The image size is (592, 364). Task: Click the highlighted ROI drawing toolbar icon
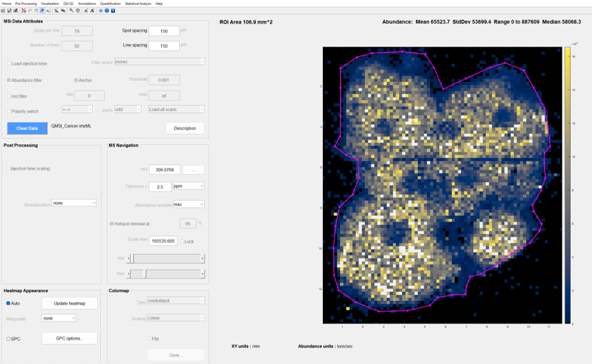point(42,10)
